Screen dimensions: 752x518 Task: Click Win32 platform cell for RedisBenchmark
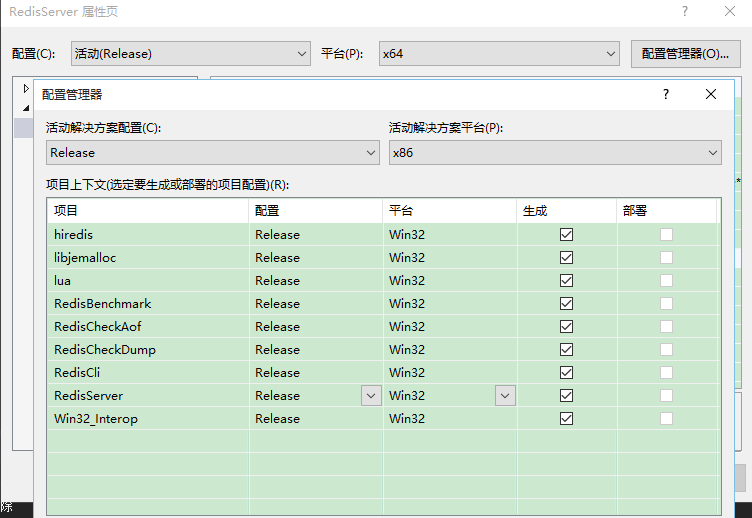[450, 304]
